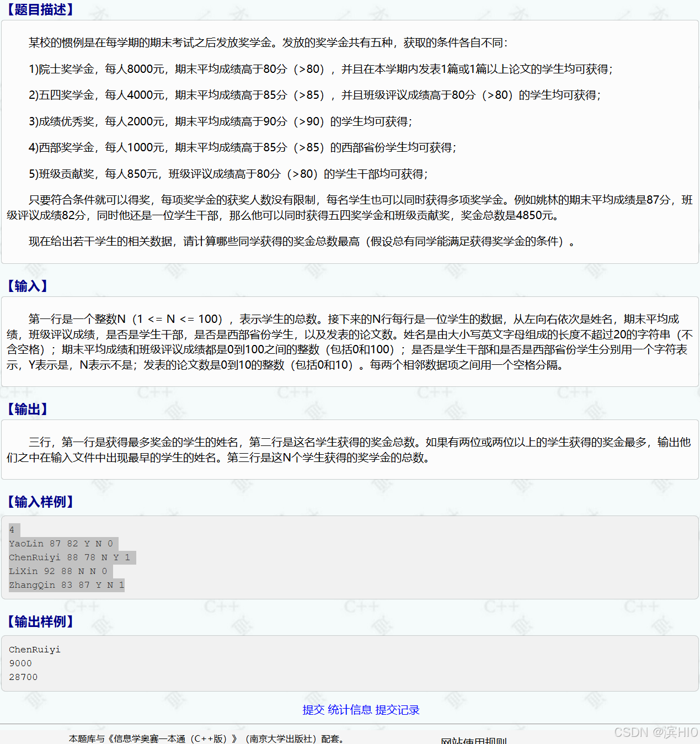Click sample output value "28700"
The height and width of the screenshot is (744, 700).
(23, 677)
